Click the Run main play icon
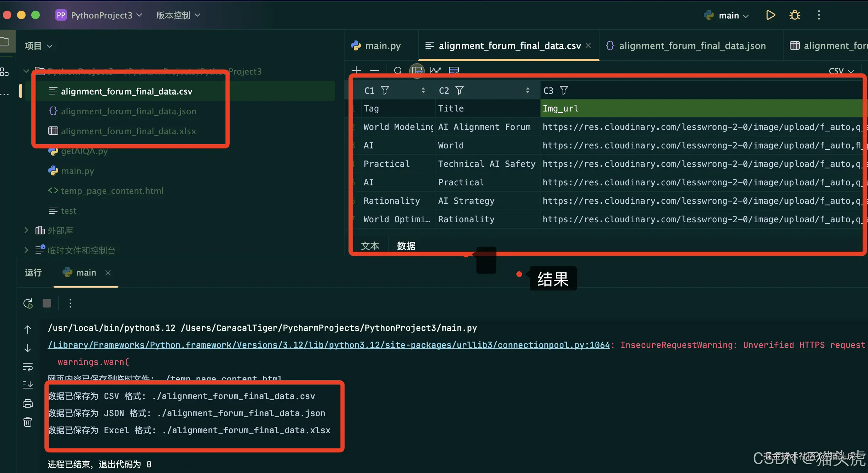The height and width of the screenshot is (473, 868). tap(770, 15)
